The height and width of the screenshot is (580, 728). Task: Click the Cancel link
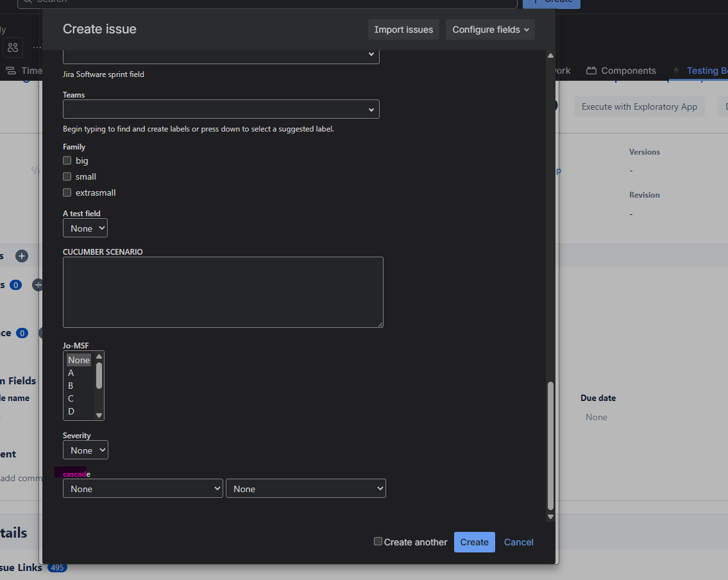pyautogui.click(x=518, y=542)
